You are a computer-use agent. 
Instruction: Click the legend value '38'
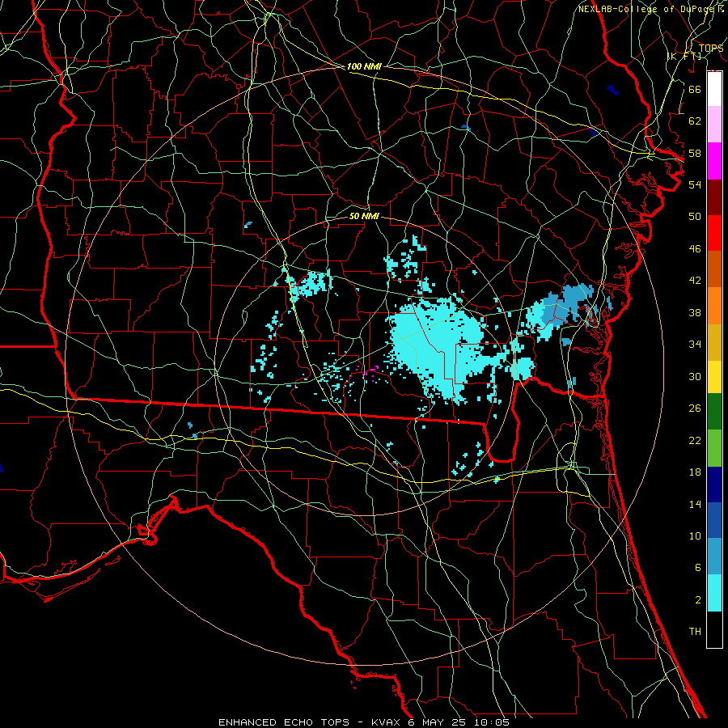point(695,312)
